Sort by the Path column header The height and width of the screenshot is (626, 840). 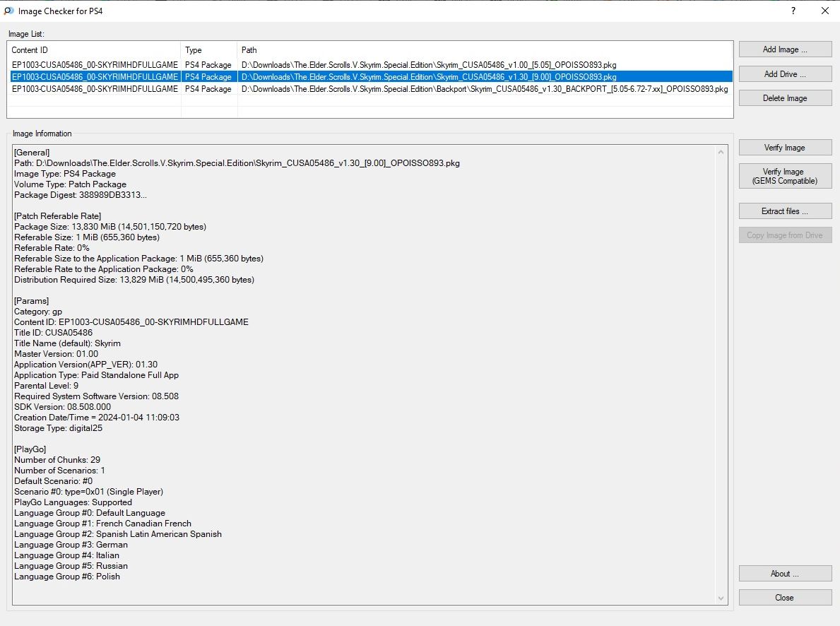(x=485, y=50)
